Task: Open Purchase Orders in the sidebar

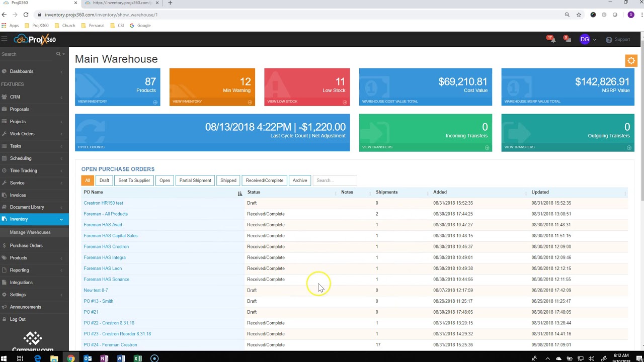Action: [26, 245]
